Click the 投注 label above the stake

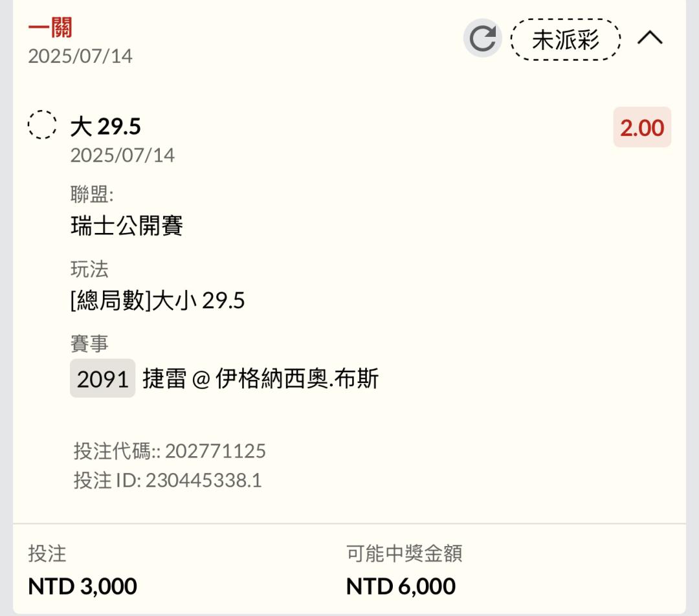pyautogui.click(x=47, y=554)
